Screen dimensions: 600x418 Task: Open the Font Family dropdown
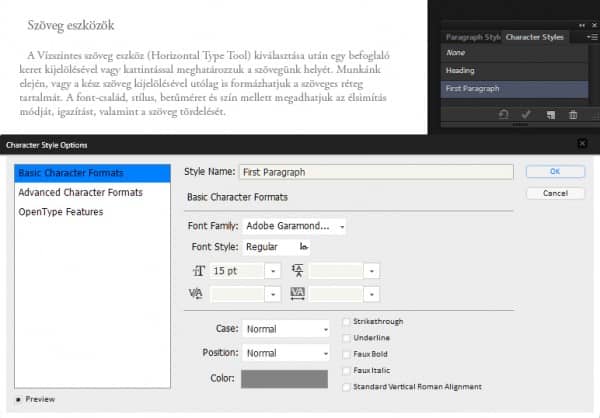pyautogui.click(x=295, y=226)
